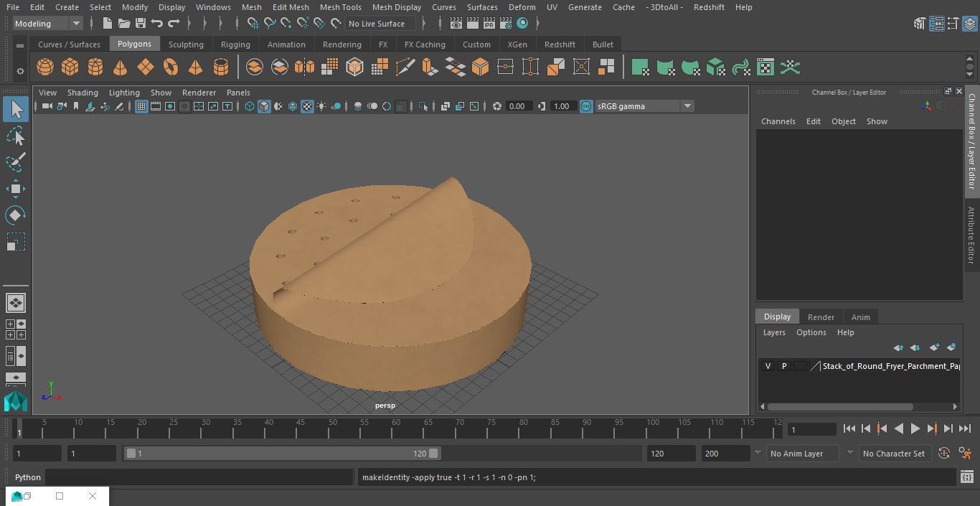980x506 pixels.
Task: Toggle the auto keyframe button
Action: point(944,454)
